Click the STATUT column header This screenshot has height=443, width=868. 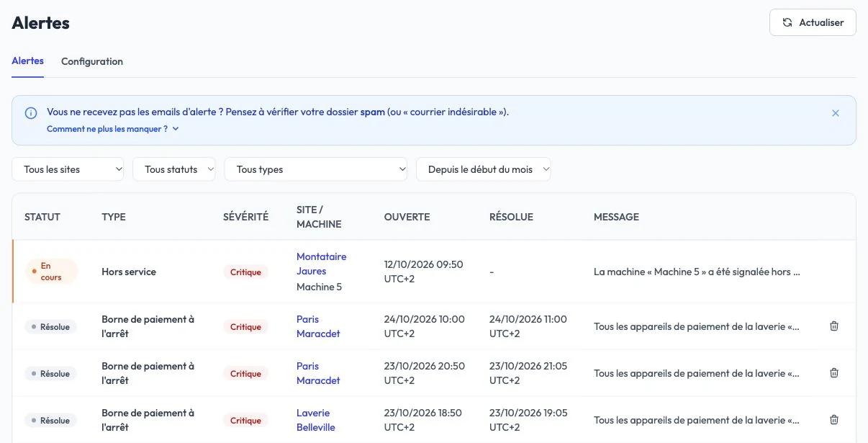pos(42,217)
